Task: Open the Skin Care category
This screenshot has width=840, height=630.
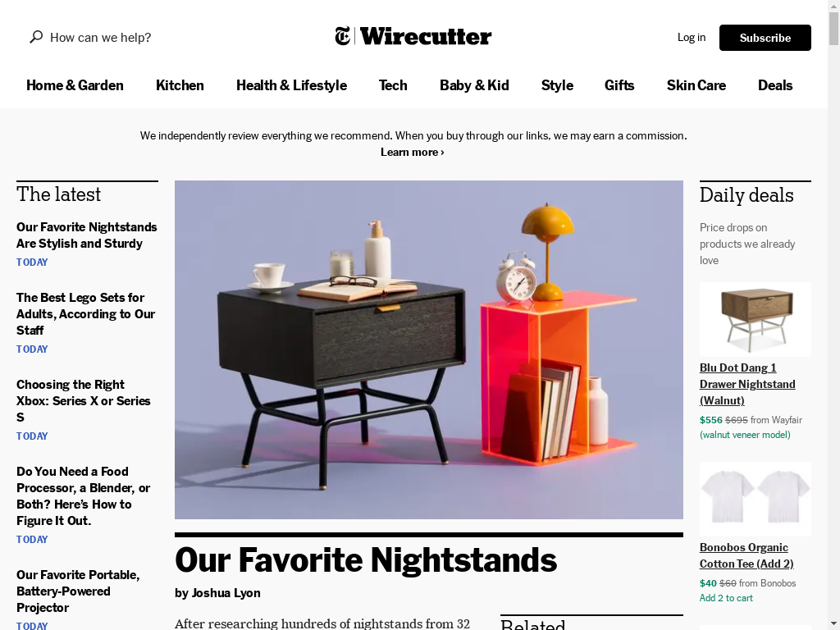Action: pyautogui.click(x=696, y=85)
